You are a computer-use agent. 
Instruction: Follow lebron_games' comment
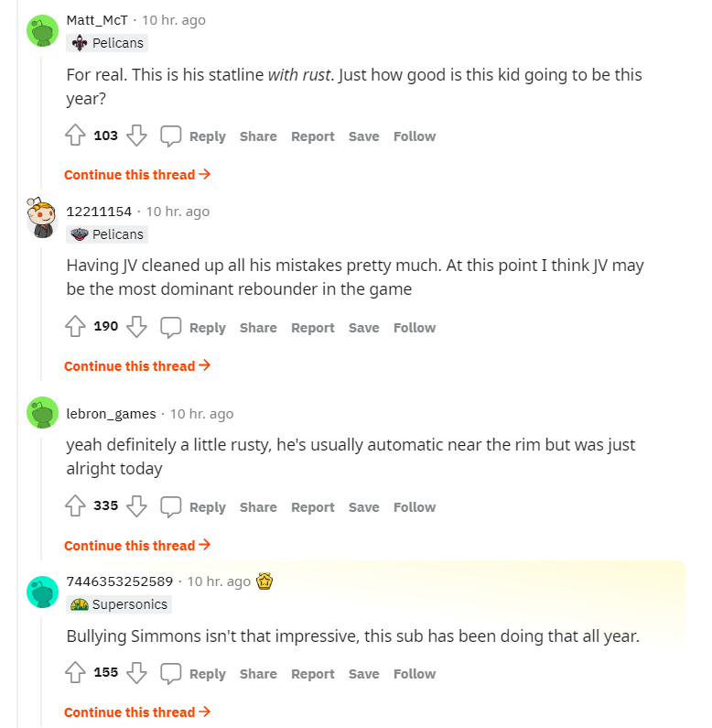tap(415, 507)
